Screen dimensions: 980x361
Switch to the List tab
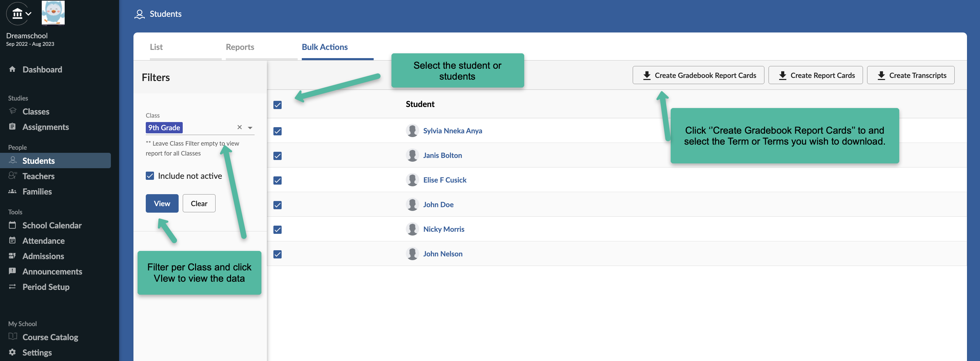pyautogui.click(x=156, y=47)
